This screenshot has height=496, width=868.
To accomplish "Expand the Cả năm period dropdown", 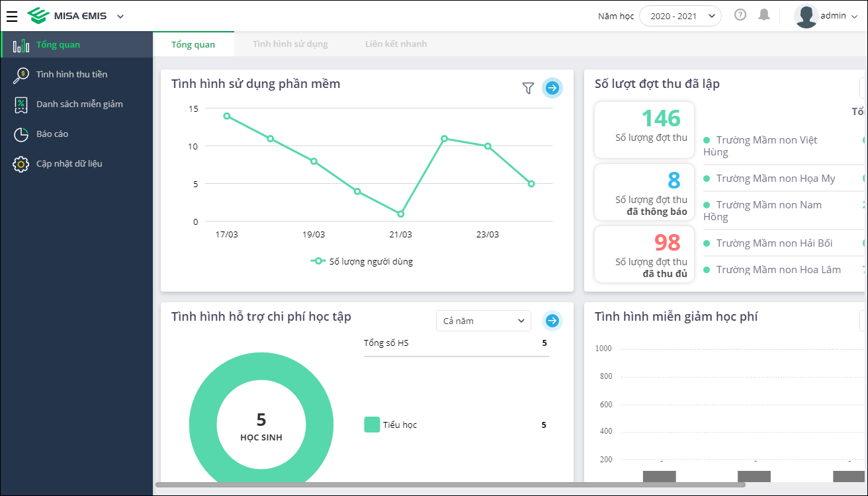I will (x=484, y=321).
